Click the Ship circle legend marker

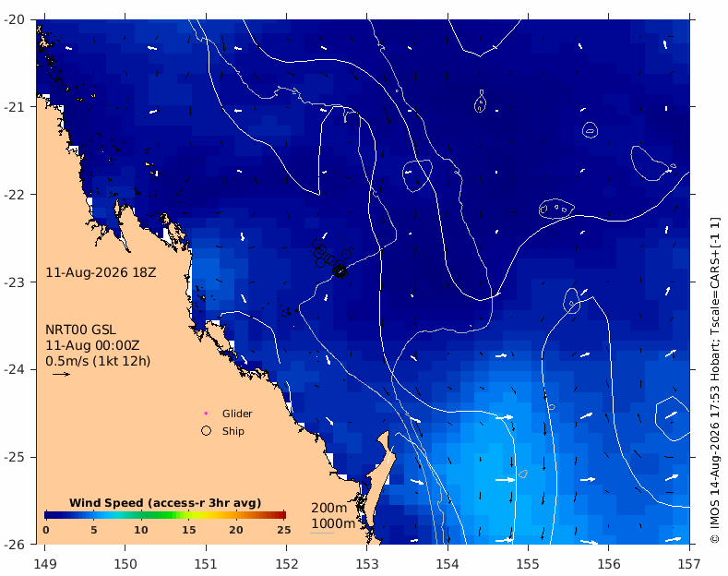206,431
